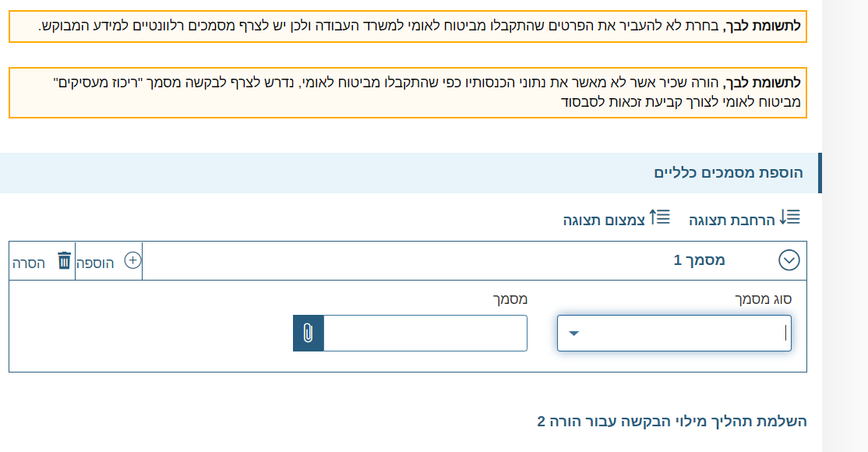Click the trash icon to remove document

(x=64, y=261)
